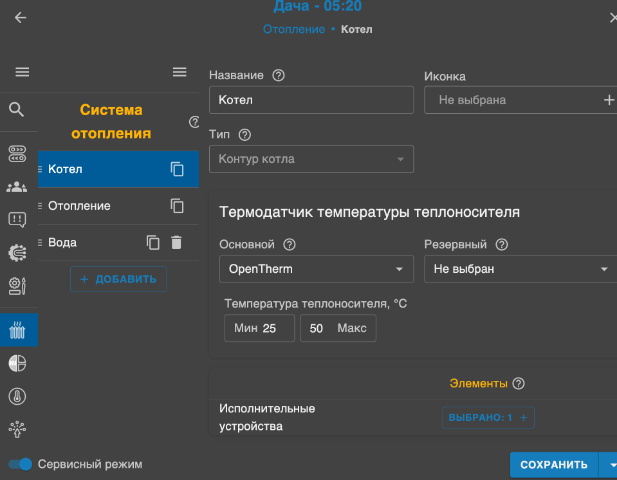Open the users group icon in sidebar
Image resolution: width=617 pixels, height=480 pixels.
pyautogui.click(x=17, y=186)
